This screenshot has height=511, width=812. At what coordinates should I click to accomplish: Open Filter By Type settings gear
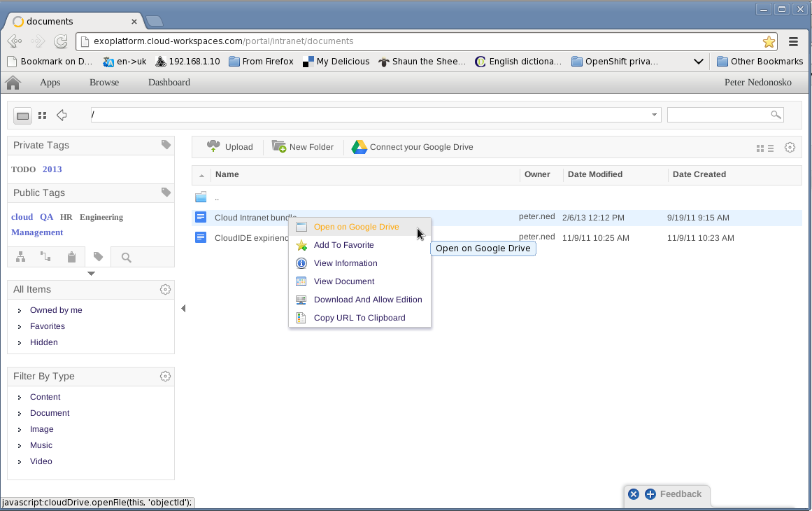(x=165, y=377)
